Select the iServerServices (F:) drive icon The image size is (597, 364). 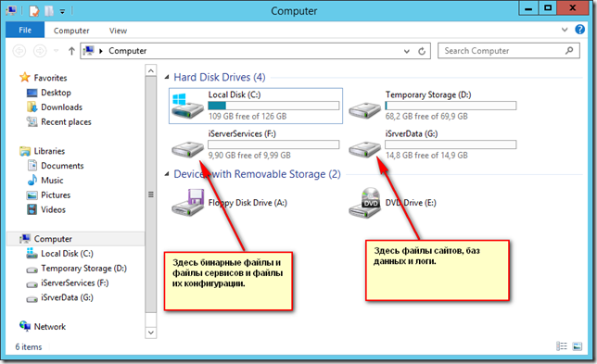click(x=187, y=149)
